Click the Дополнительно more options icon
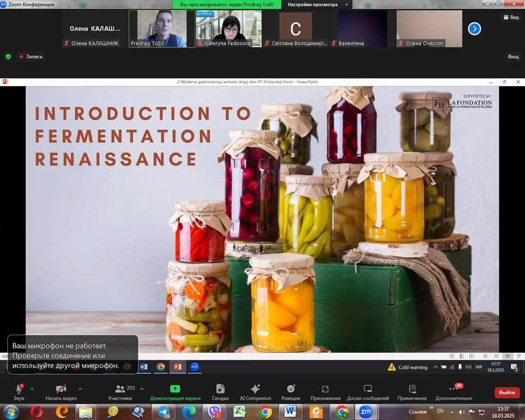Image resolution: width=525 pixels, height=420 pixels. click(x=453, y=390)
